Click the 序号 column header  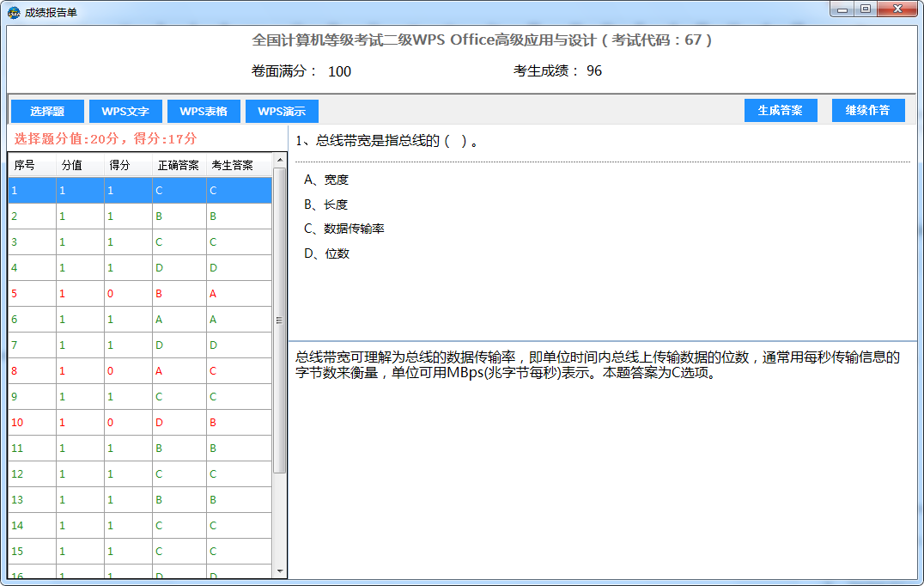click(33, 165)
